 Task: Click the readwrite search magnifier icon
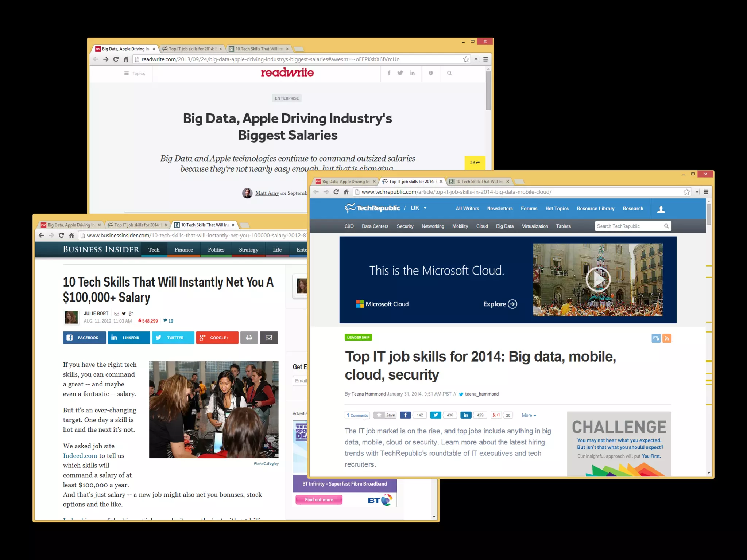click(449, 73)
